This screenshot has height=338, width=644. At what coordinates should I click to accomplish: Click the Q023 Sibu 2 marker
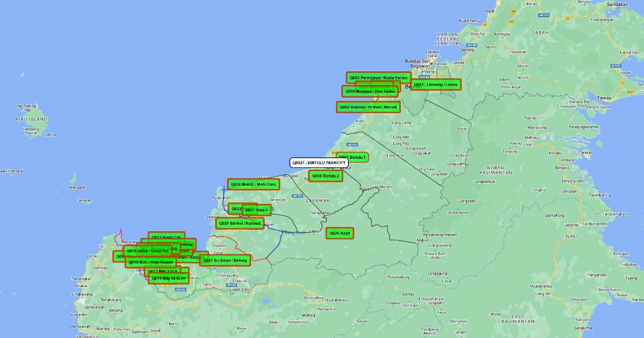tap(257, 210)
